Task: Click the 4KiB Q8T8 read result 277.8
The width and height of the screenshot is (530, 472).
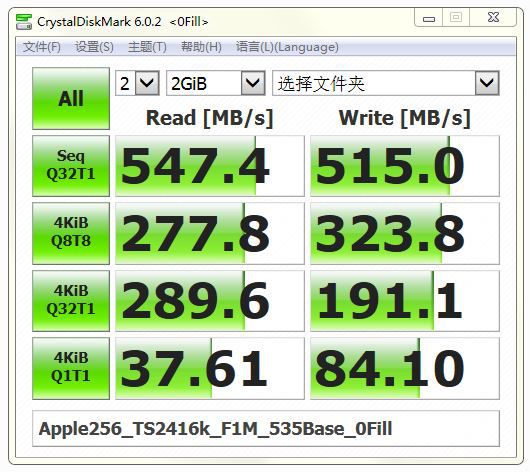Action: click(x=210, y=233)
